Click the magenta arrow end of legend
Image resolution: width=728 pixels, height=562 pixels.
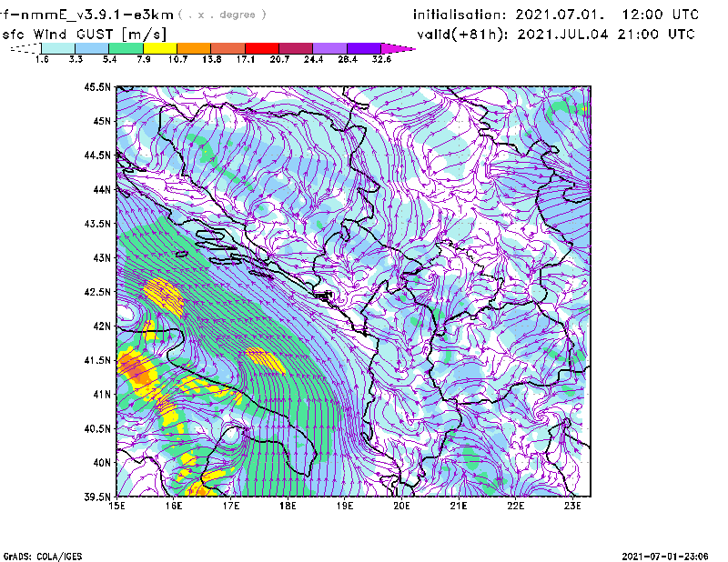398,48
